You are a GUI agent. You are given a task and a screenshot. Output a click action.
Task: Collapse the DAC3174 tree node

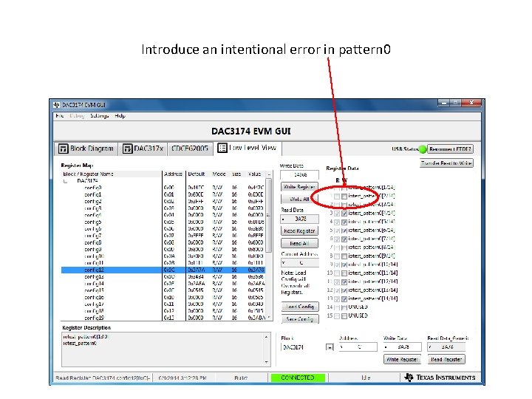(x=65, y=181)
